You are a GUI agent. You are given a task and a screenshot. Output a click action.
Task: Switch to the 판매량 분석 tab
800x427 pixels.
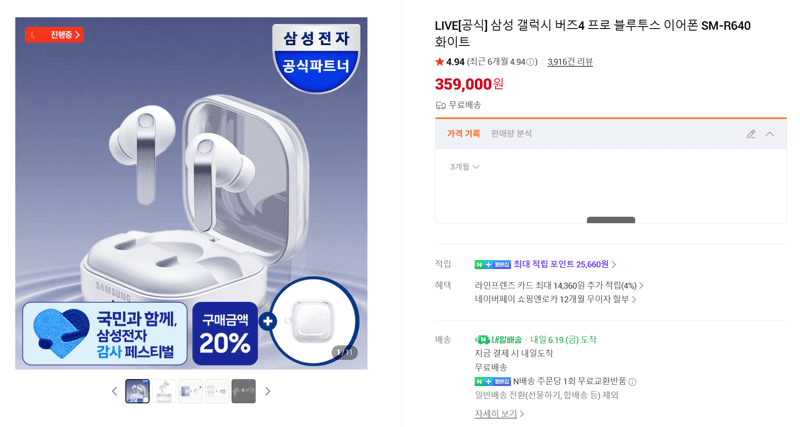pyautogui.click(x=511, y=134)
